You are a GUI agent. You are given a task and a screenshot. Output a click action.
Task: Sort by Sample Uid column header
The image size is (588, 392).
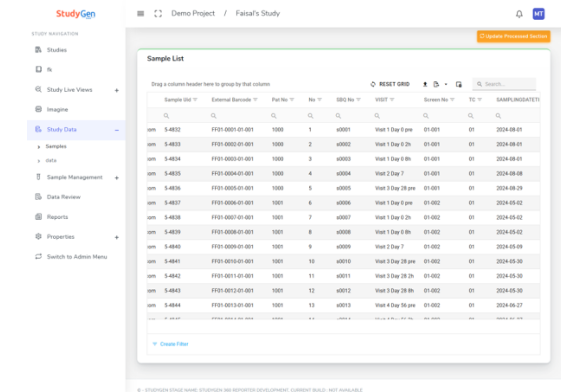(x=177, y=100)
